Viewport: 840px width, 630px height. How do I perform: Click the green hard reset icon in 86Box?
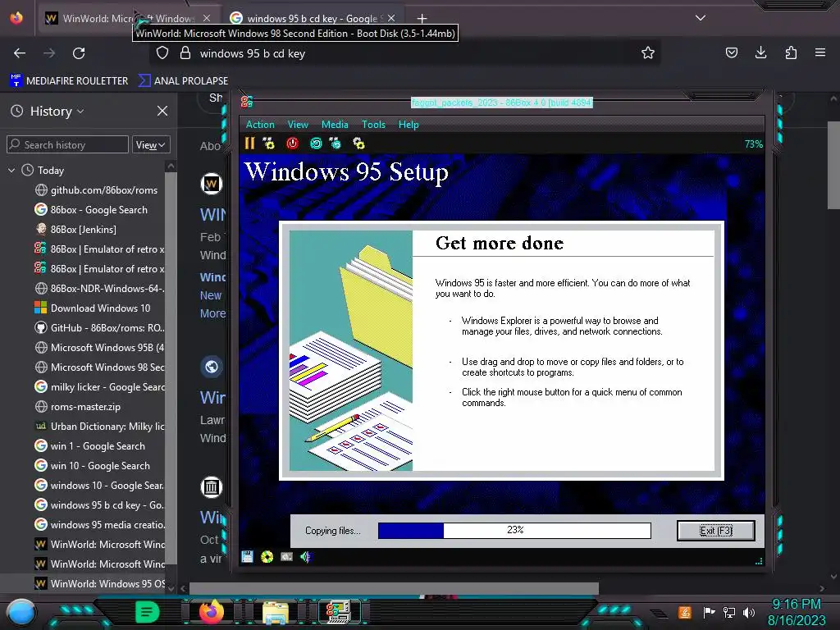coord(316,143)
